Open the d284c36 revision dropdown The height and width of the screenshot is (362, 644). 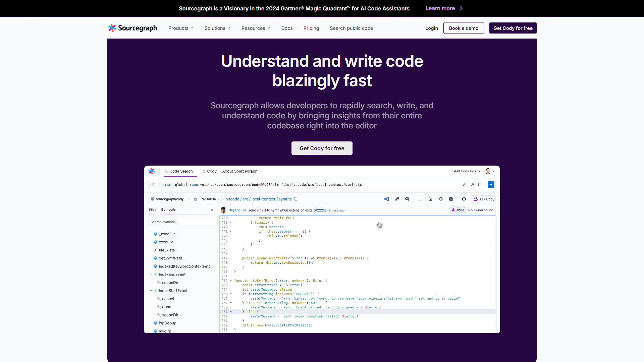(210, 199)
